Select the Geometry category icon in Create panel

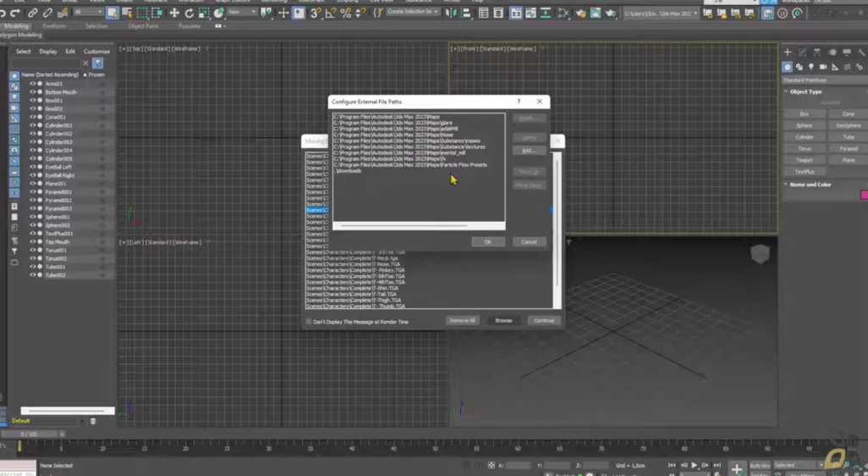pos(787,67)
